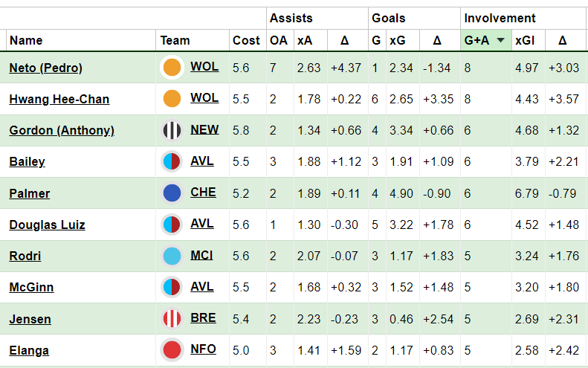
Task: Sort table by Cost column header
Action: coord(246,41)
